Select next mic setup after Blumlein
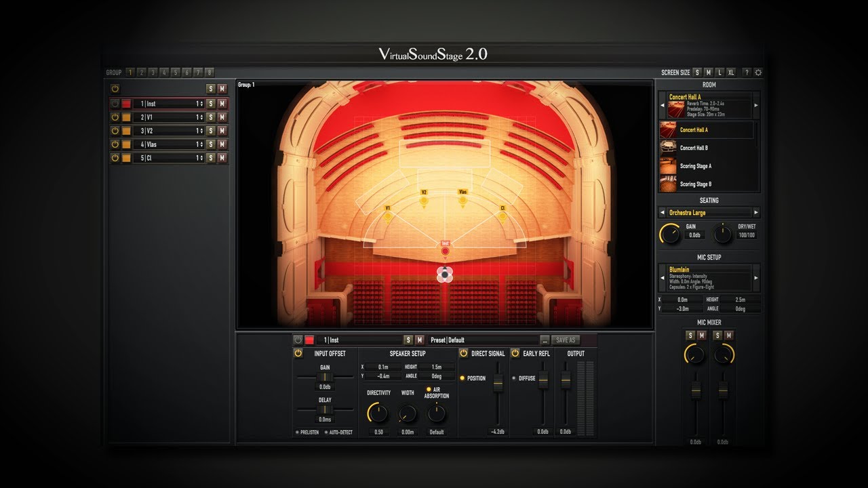868x488 pixels. click(x=756, y=278)
